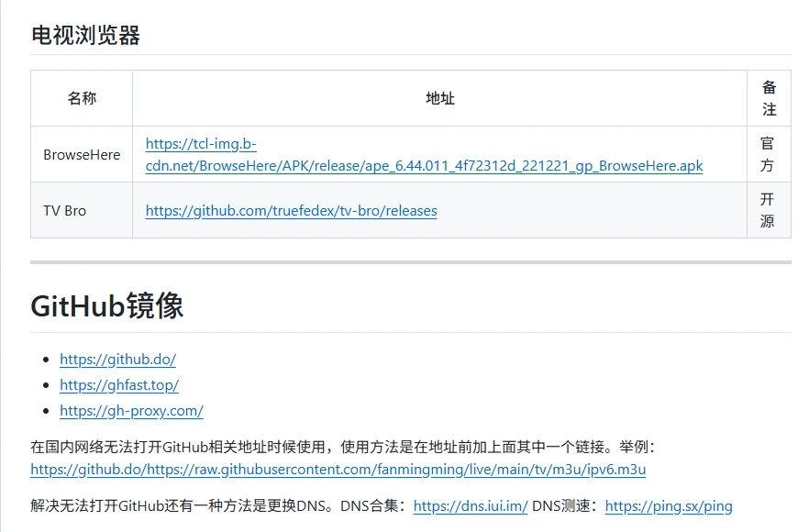Select the BrowseHere name cell
The width and height of the screenshot is (809, 532).
pos(82,155)
